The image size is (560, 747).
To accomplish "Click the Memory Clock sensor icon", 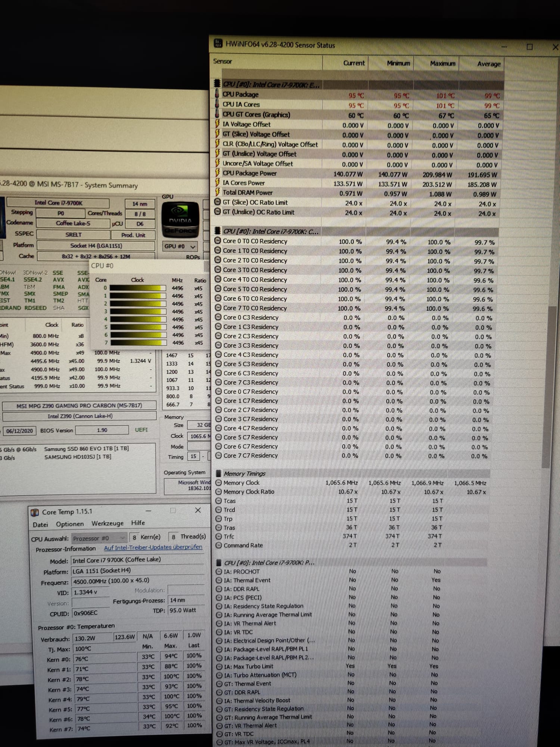I will [x=219, y=483].
